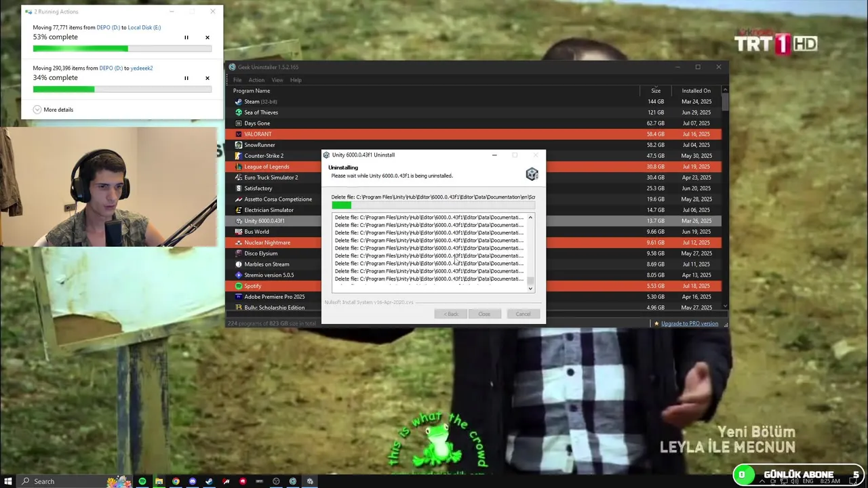Click the Stremio version 5.0.5 icon
The width and height of the screenshot is (868, 488).
pos(238,275)
